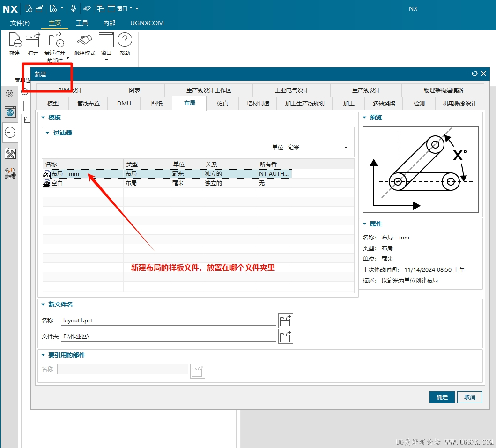Screen dimensions: 496x448
Task: Collapse the 过滤器 filter section
Action: (x=47, y=133)
